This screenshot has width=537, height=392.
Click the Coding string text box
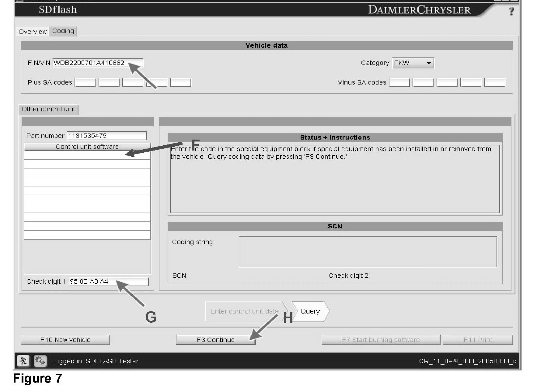pyautogui.click(x=368, y=252)
